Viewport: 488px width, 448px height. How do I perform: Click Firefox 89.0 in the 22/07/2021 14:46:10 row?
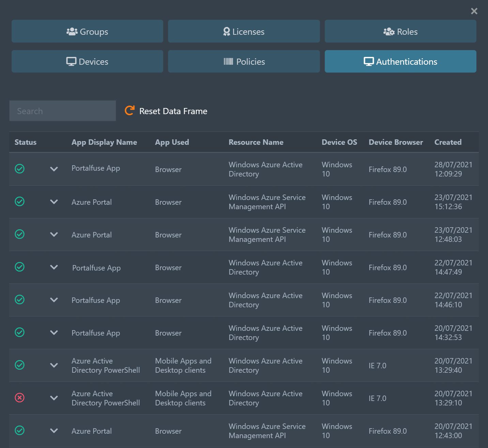[x=388, y=300]
